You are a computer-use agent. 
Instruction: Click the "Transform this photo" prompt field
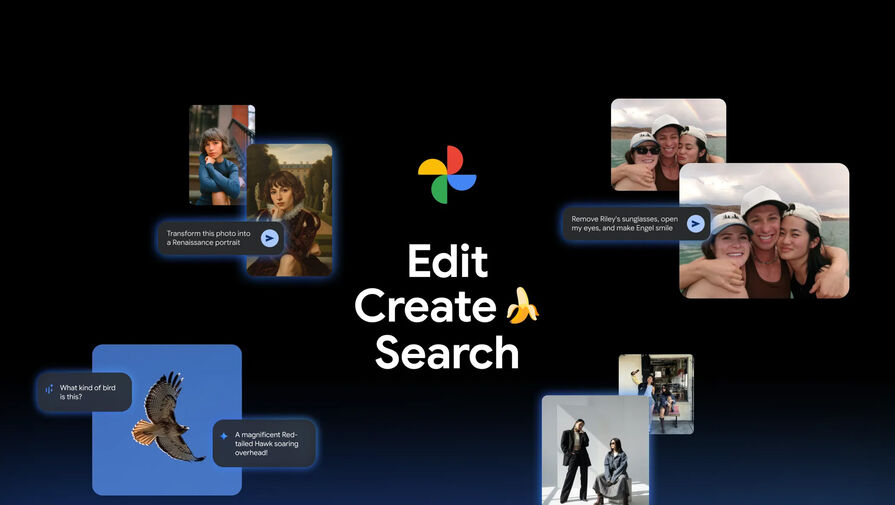208,237
